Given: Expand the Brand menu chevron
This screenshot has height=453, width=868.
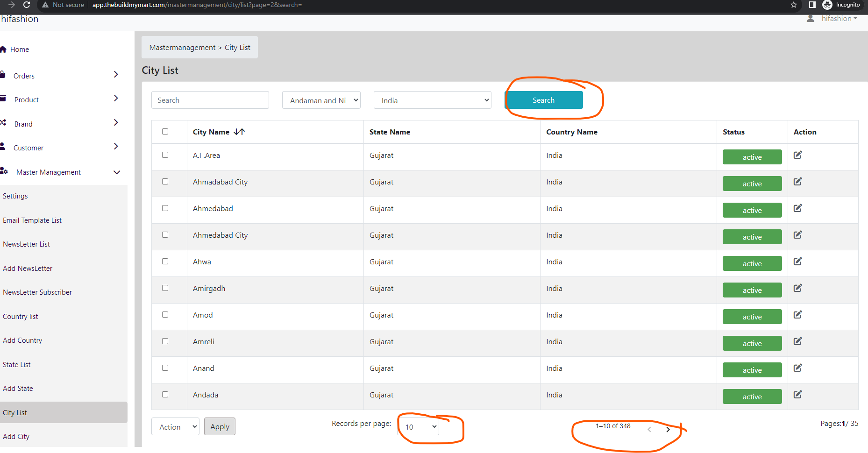Looking at the screenshot, I should [116, 122].
